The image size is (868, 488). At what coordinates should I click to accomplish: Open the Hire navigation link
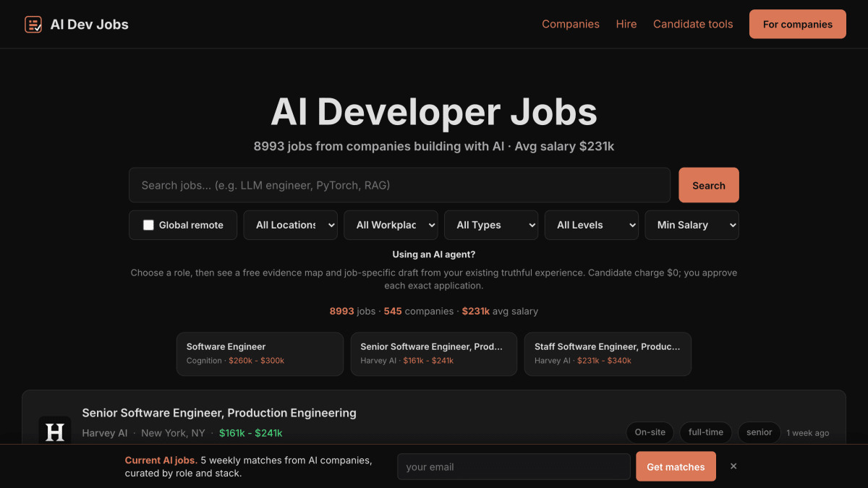[626, 24]
